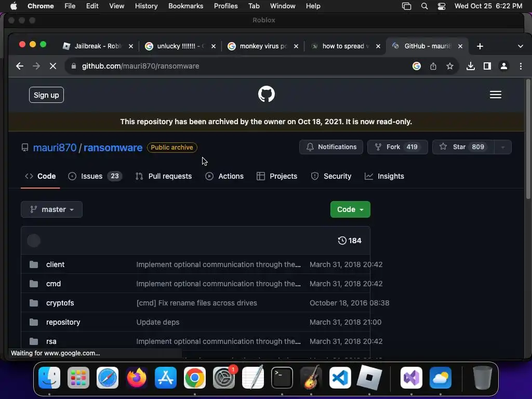Image resolution: width=532 pixels, height=399 pixels.
Task: Open Chrome three-dot menu
Action: click(x=521, y=66)
